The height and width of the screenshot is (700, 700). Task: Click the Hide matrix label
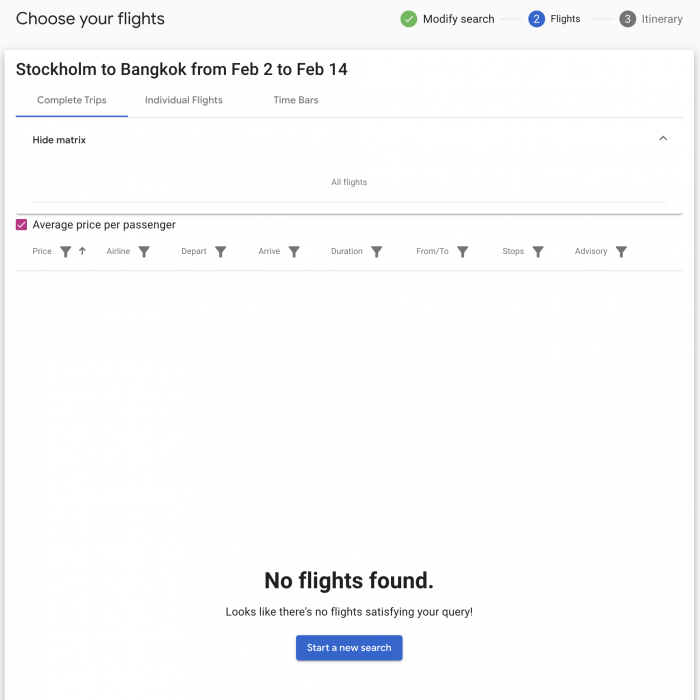59,140
